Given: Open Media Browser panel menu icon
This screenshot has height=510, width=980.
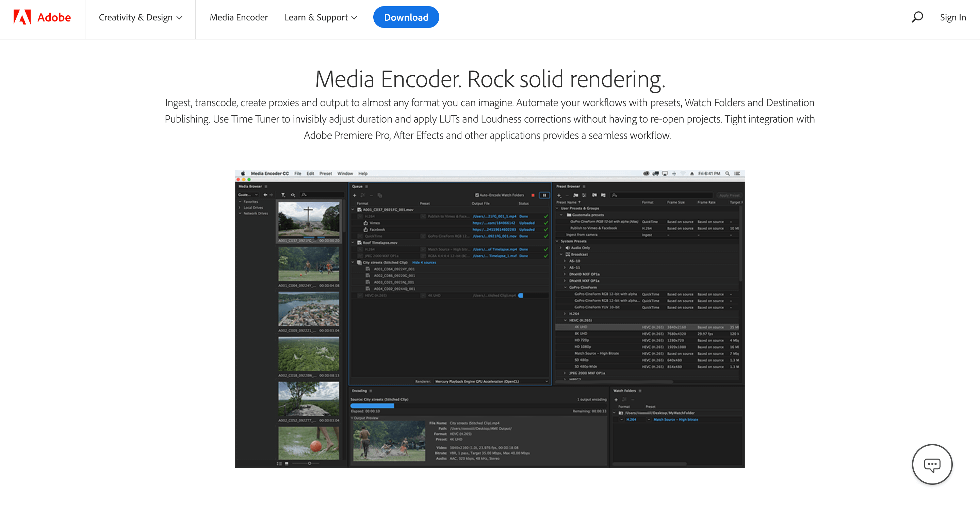Looking at the screenshot, I should 266,187.
